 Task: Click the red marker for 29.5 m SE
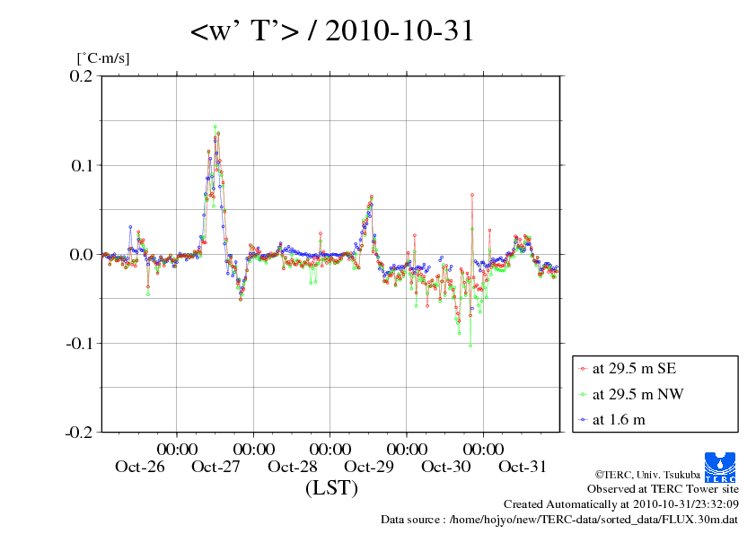coord(584,369)
